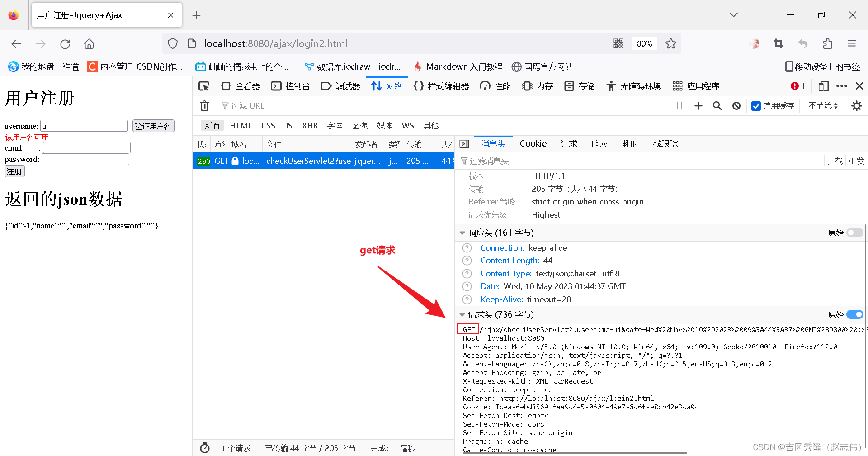Go back to the previous page
This screenshot has width=868, height=456.
[16, 44]
